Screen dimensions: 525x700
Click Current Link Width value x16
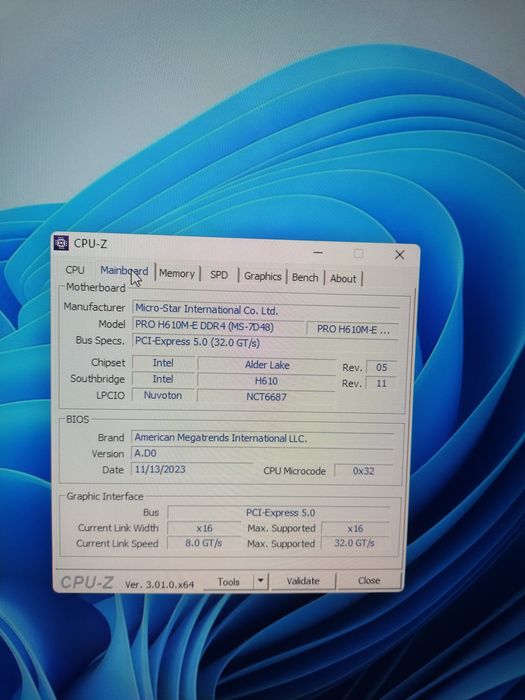(x=204, y=528)
